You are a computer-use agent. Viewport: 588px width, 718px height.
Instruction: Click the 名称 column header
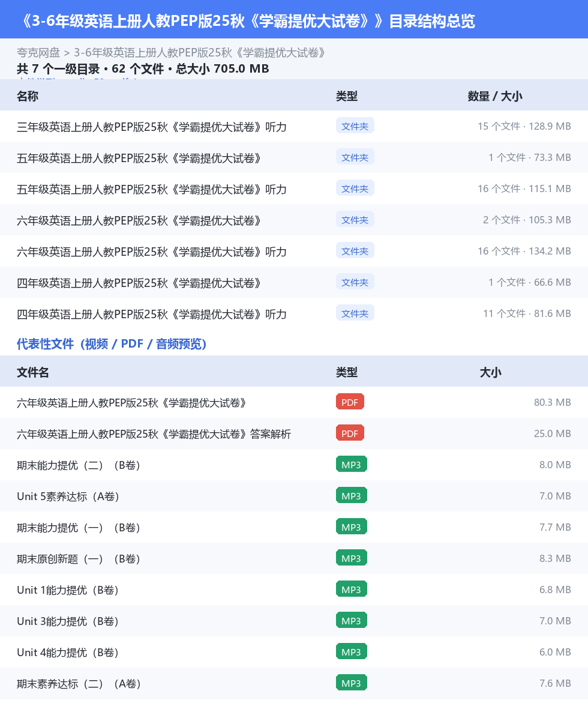click(x=28, y=96)
